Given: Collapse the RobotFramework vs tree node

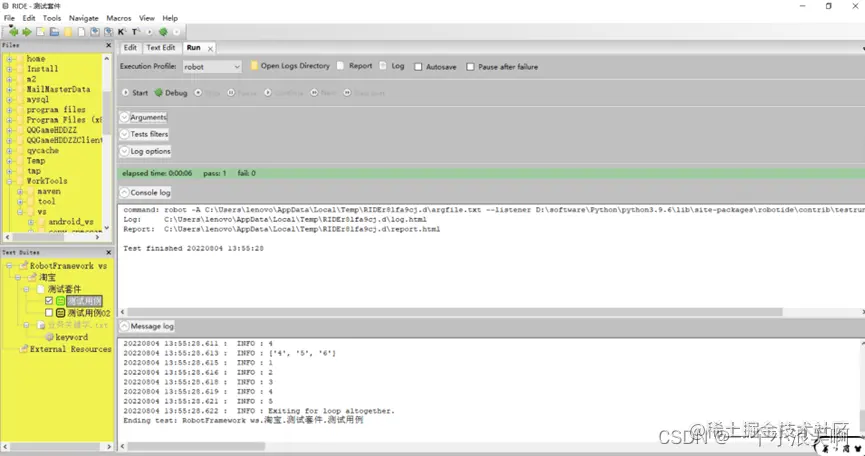Looking at the screenshot, I should click(x=9, y=266).
